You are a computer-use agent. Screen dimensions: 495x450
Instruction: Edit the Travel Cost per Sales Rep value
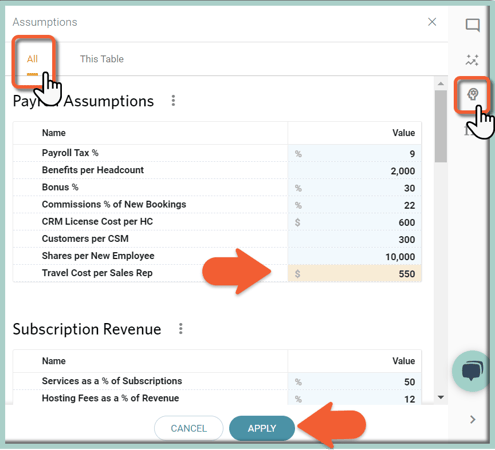tap(355, 274)
